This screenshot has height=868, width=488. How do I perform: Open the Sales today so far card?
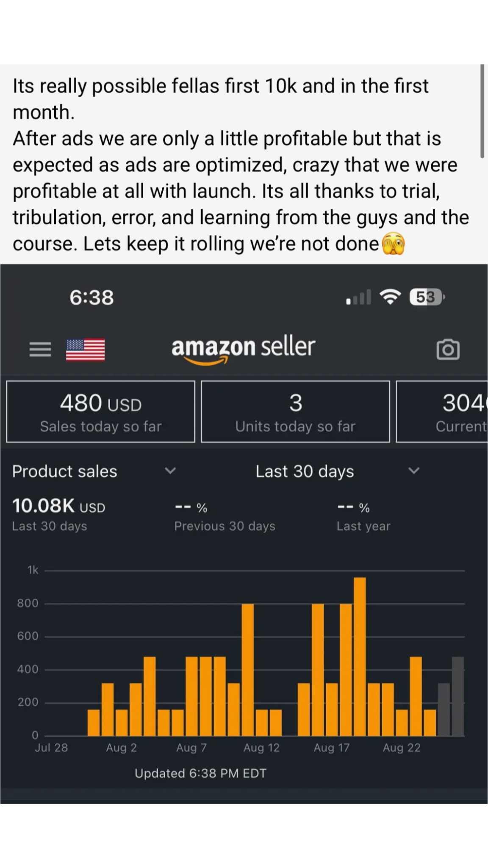click(x=101, y=412)
